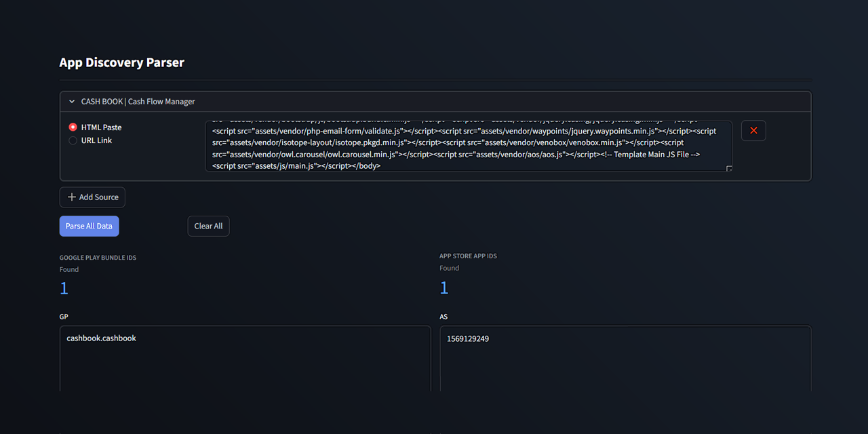
Task: Click inside the AS results box showing 1569129249
Action: [x=467, y=338]
